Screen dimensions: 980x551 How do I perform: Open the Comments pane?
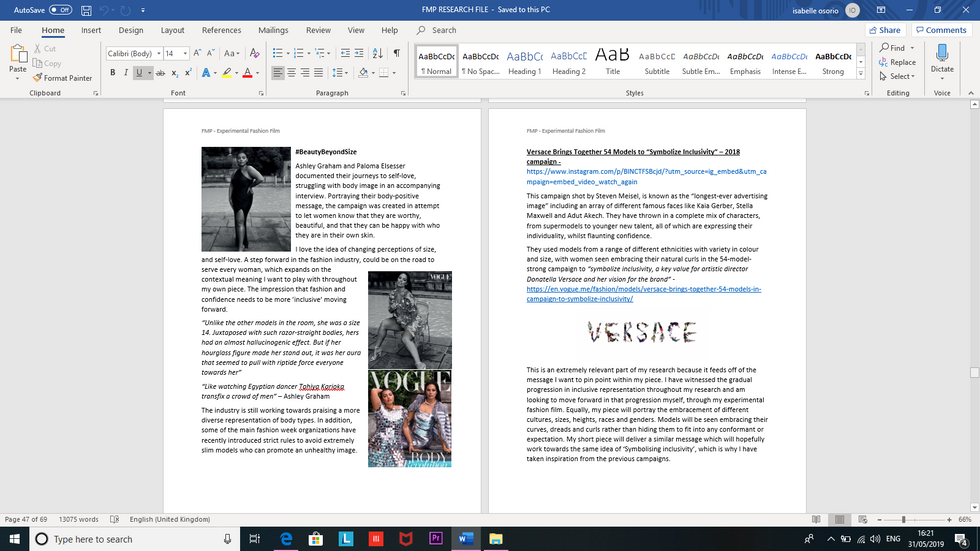point(941,30)
